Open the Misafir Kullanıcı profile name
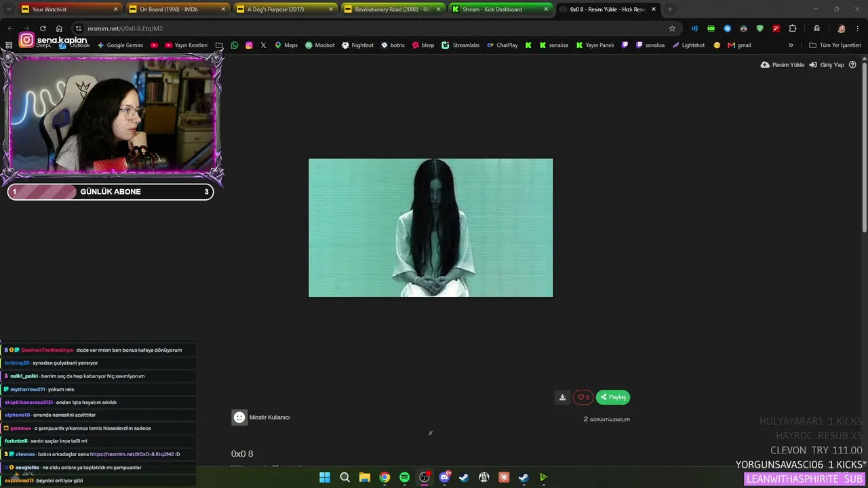The image size is (868, 488). (270, 418)
